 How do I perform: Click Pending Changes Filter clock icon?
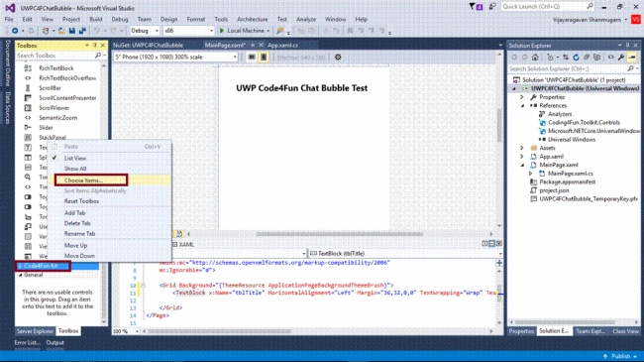pos(550,58)
